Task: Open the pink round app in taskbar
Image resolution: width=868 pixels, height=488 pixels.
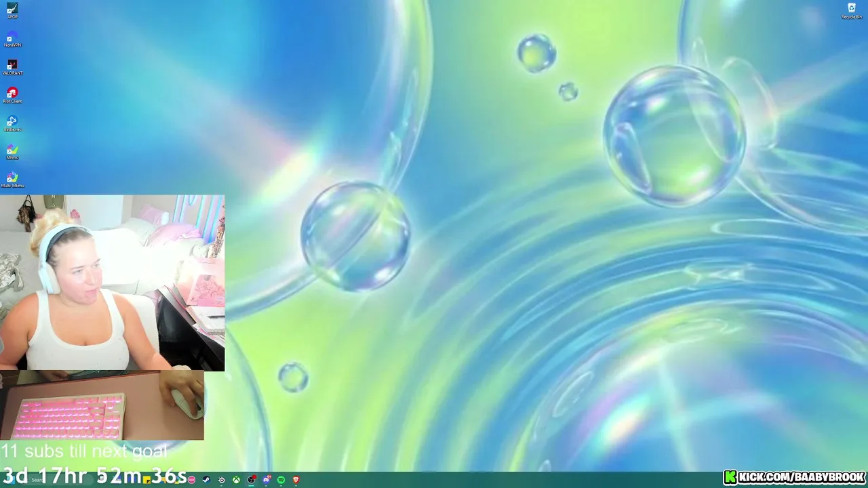Action: click(x=191, y=480)
